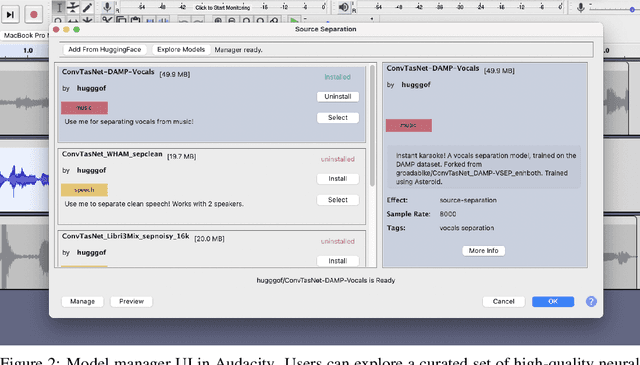
Task: Click the 'Manager ready.' status text
Action: (238, 50)
